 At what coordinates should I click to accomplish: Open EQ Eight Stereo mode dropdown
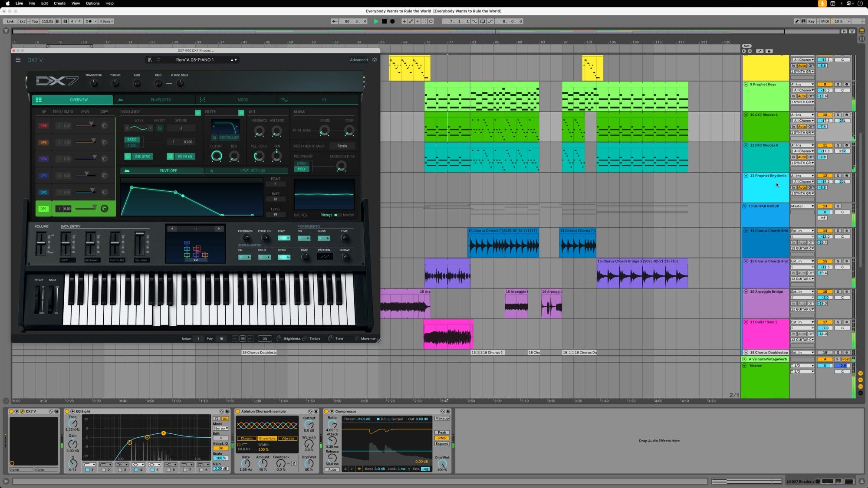point(220,428)
